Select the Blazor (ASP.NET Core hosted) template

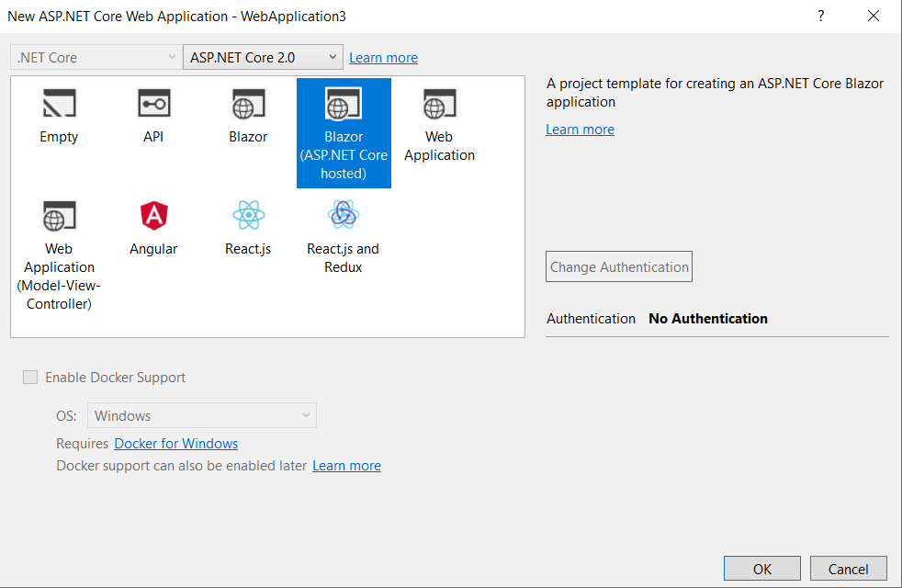coord(344,129)
